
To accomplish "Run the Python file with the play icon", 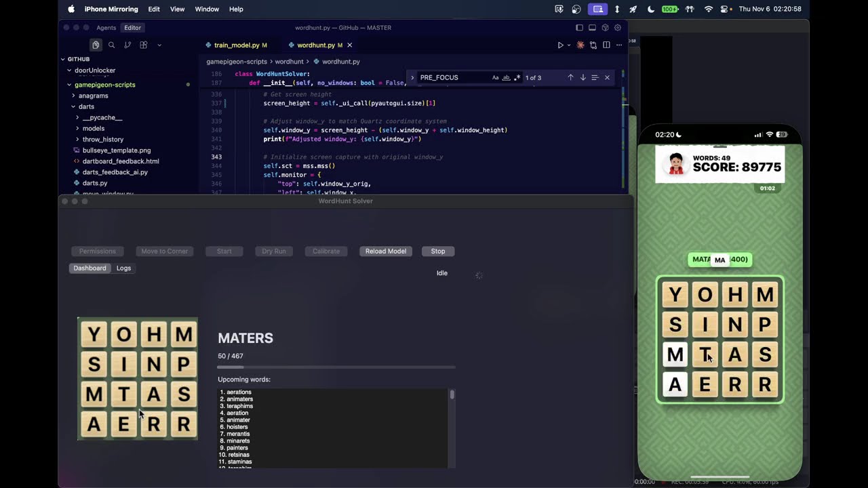I will click(x=560, y=45).
